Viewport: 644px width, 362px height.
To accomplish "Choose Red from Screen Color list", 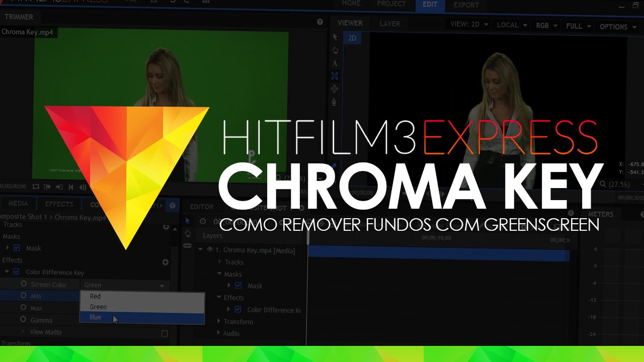I will pyautogui.click(x=142, y=296).
